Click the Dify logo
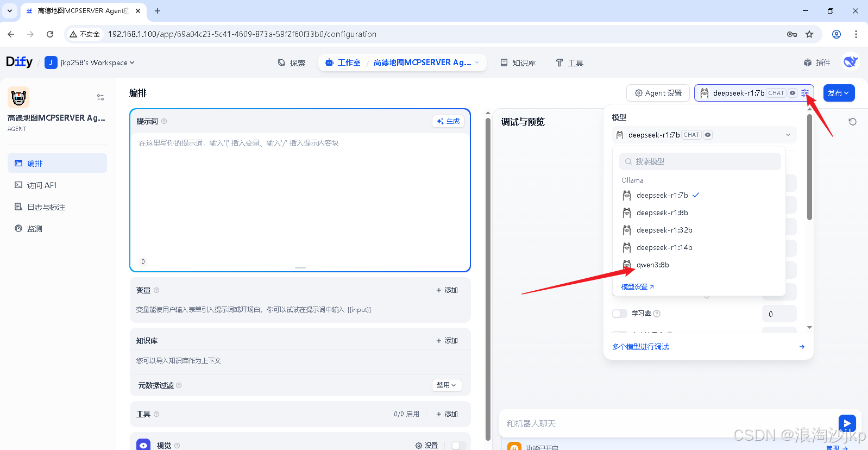This screenshot has height=450, width=868. coord(19,62)
